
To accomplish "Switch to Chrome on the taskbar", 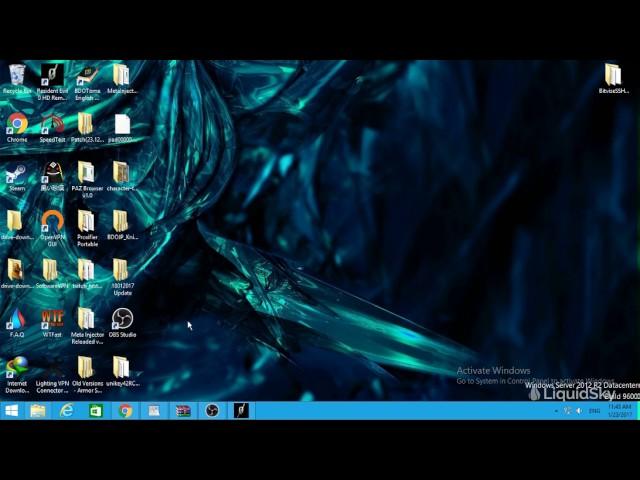I will pyautogui.click(x=125, y=411).
